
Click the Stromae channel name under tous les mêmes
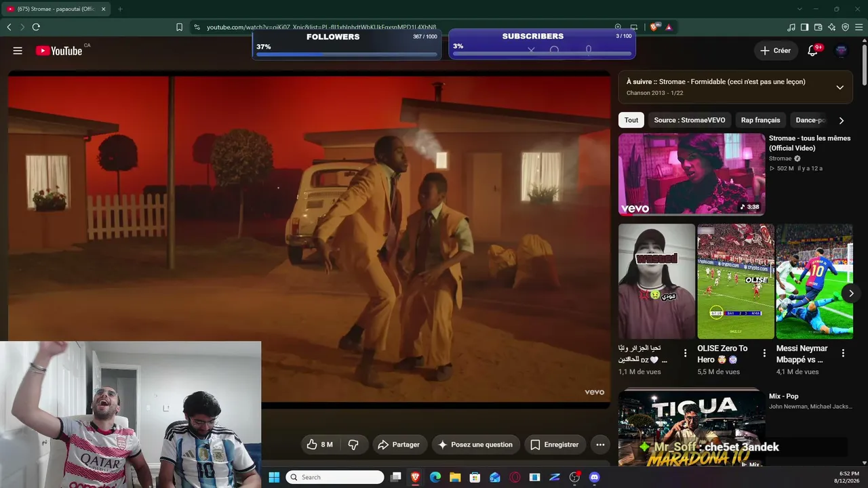(x=780, y=159)
